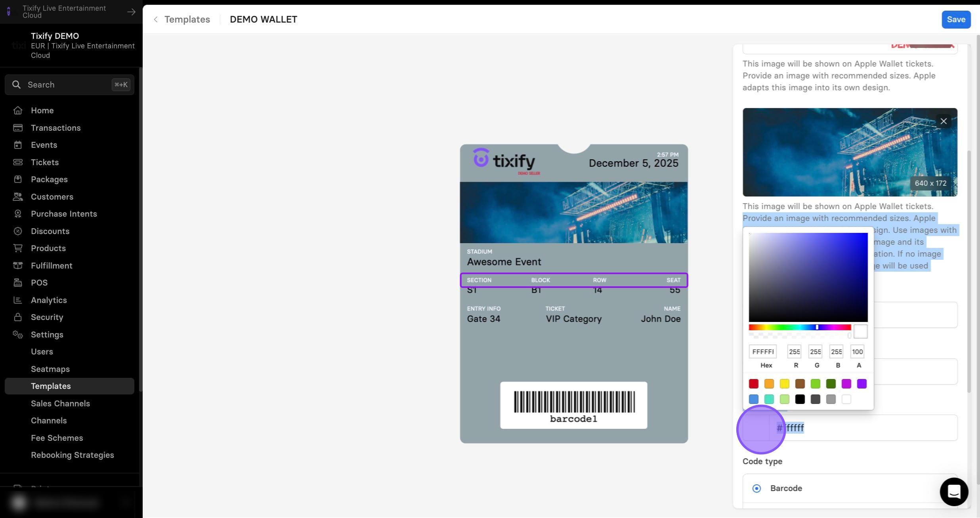Screen dimensions: 980x518
Task: Remove the stage image with the X
Action: (944, 121)
